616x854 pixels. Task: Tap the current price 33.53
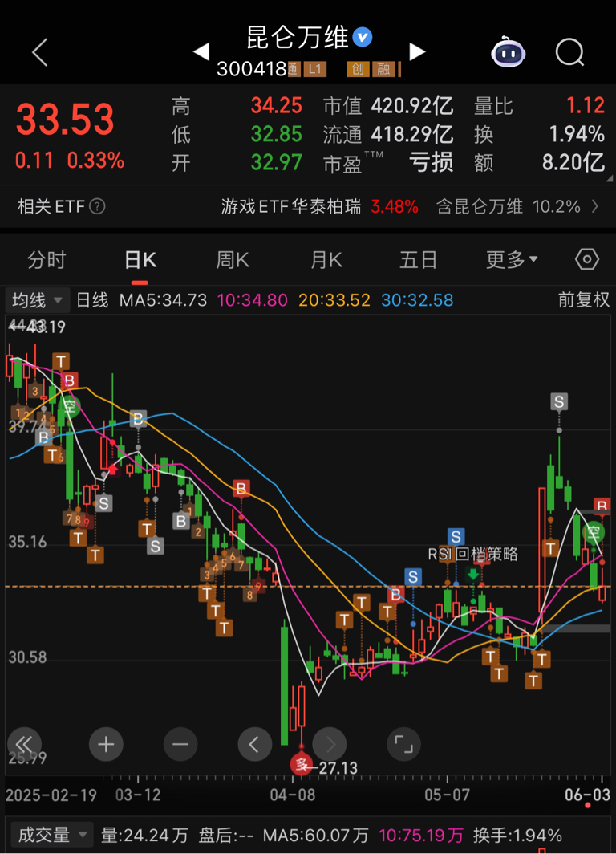65,120
